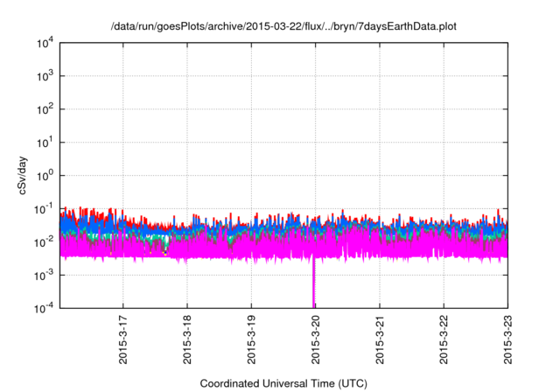Screen dimensions: 560x392
Task: Click the 10^2 y-axis tick label
Action: 45,109
